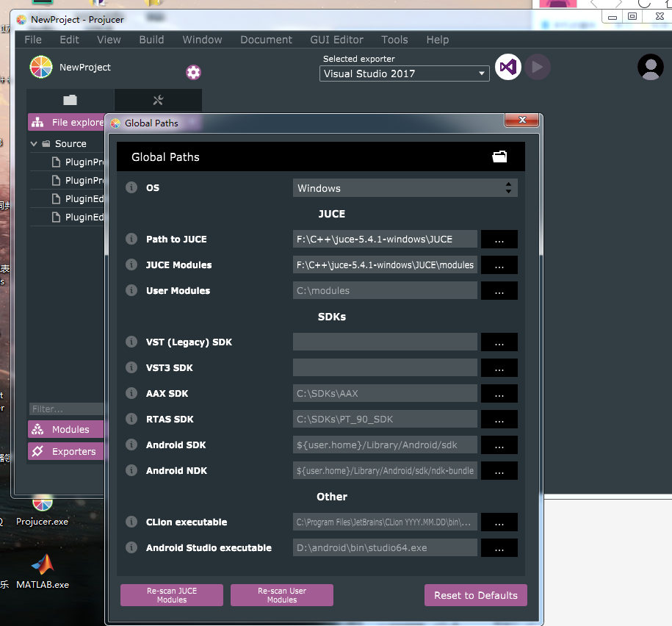The image size is (672, 626).
Task: Show info for VST (Legacy) SDK
Action: (131, 342)
